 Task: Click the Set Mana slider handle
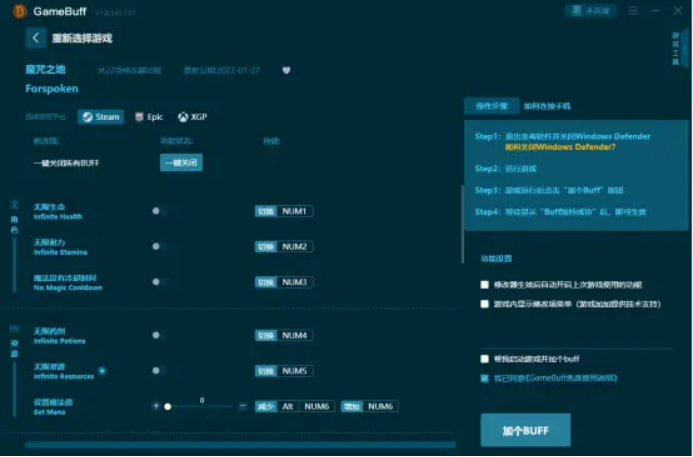(168, 407)
